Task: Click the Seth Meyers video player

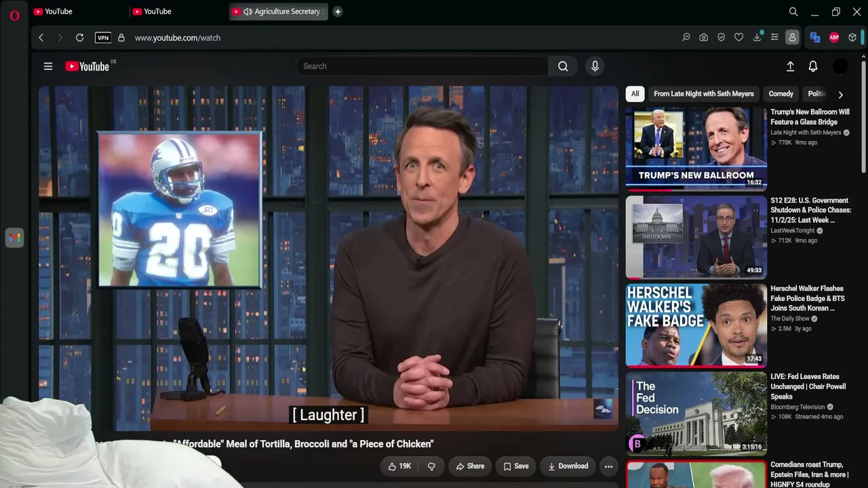Action: click(328, 258)
